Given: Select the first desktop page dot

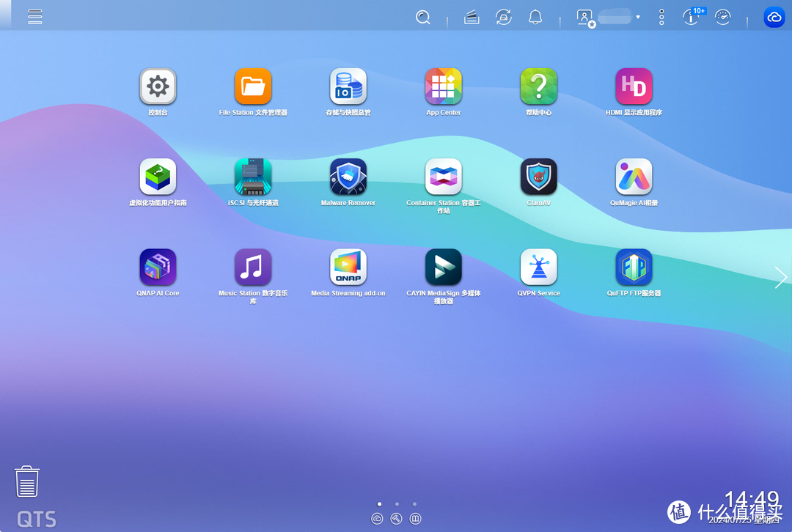Looking at the screenshot, I should click(379, 503).
